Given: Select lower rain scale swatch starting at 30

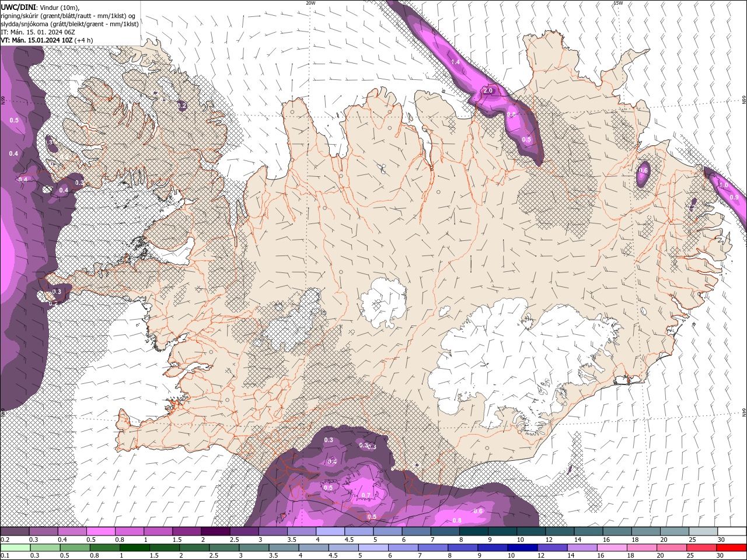Looking at the screenshot, I should tap(732, 548).
